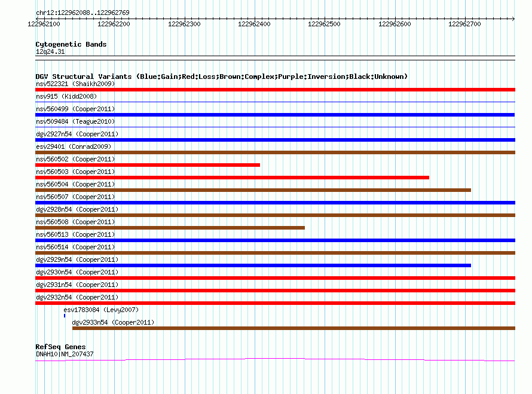The image size is (532, 394).
Task: Click the blue dgv2929n54 gain bar
Action: pos(253,265)
